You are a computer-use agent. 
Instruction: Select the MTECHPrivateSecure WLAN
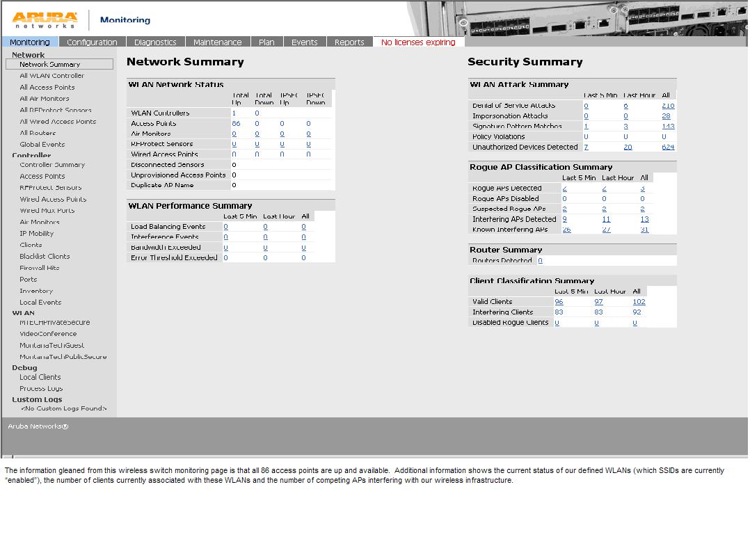[x=54, y=322]
